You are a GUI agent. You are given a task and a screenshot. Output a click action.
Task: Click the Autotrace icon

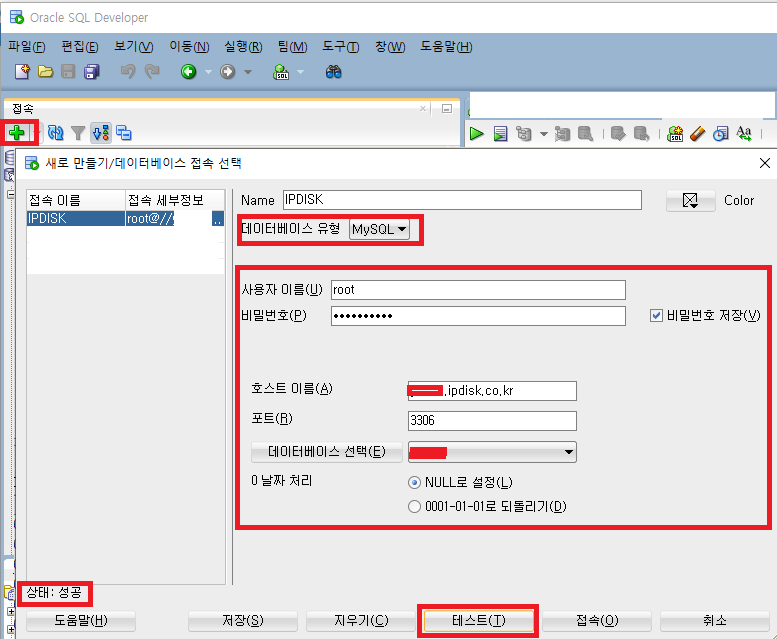(562, 134)
